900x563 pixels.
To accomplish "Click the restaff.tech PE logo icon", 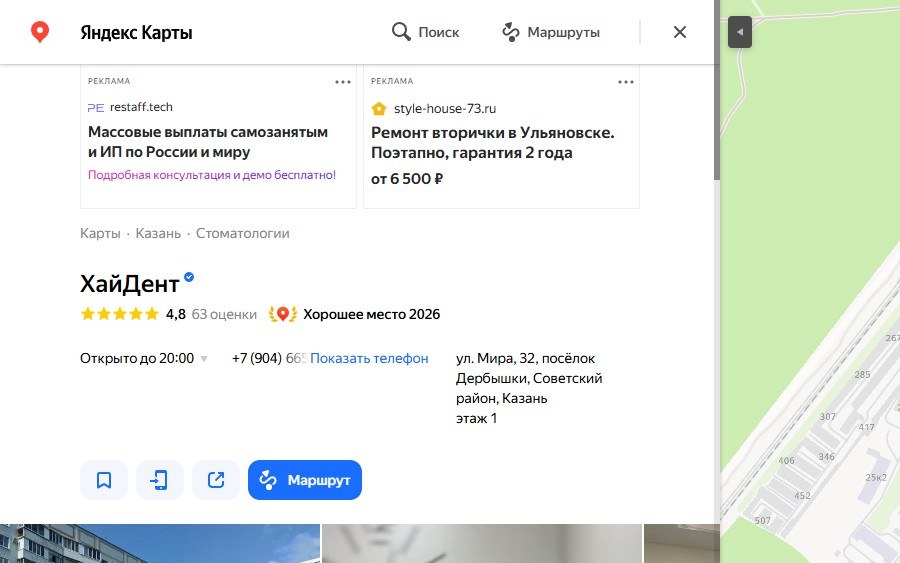I will (96, 107).
